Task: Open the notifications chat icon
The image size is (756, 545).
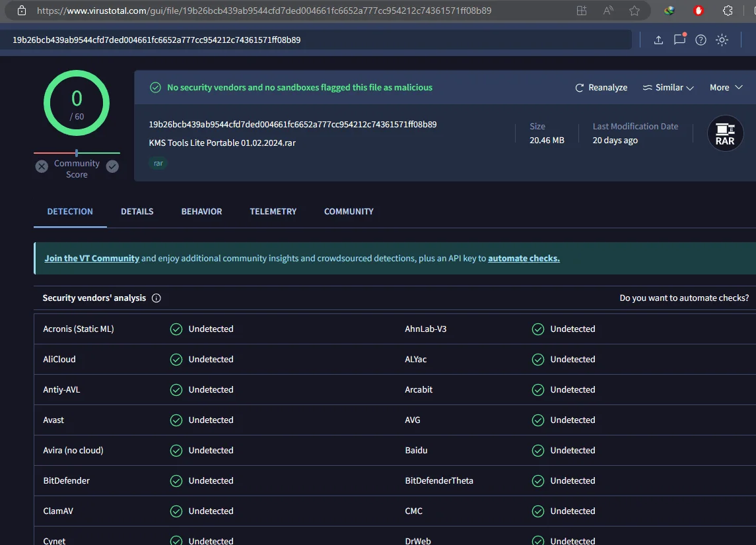Action: coord(680,39)
